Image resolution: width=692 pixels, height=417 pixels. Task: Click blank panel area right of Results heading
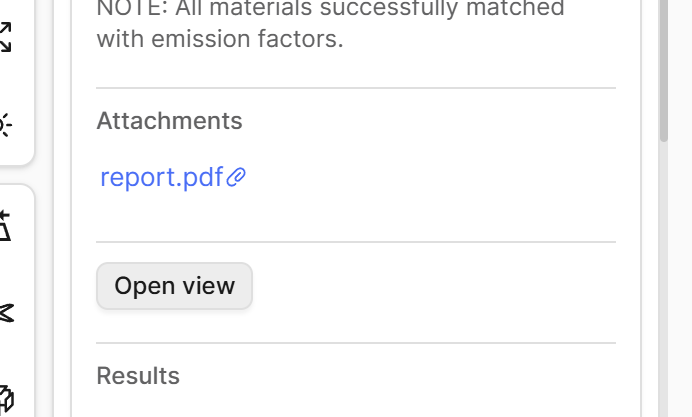coord(397,376)
